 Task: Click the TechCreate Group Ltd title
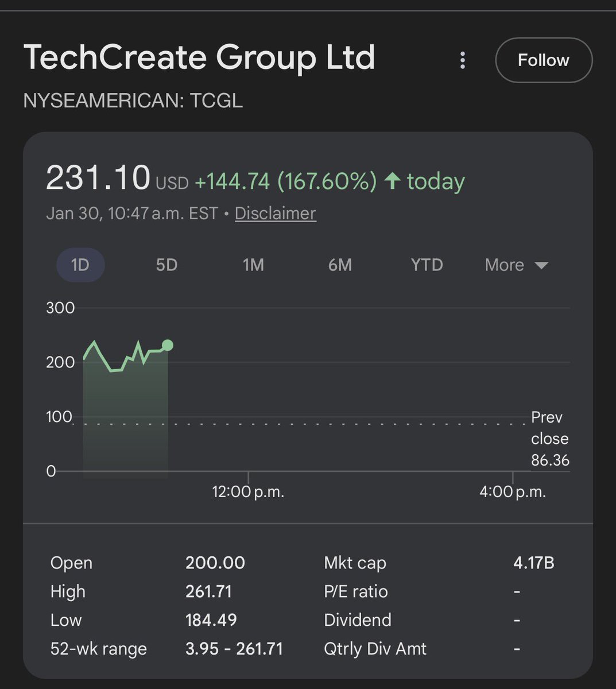click(199, 57)
